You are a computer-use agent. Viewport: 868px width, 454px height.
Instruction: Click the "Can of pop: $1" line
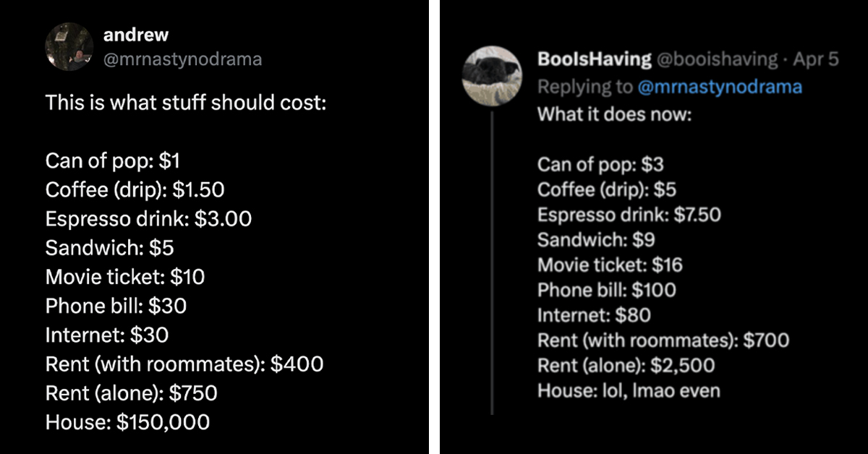107,160
